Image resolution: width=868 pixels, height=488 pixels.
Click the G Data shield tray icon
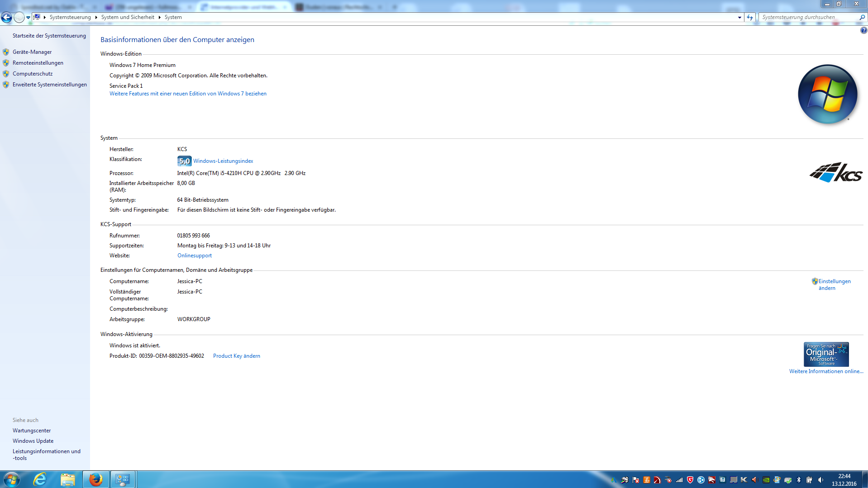pos(690,480)
